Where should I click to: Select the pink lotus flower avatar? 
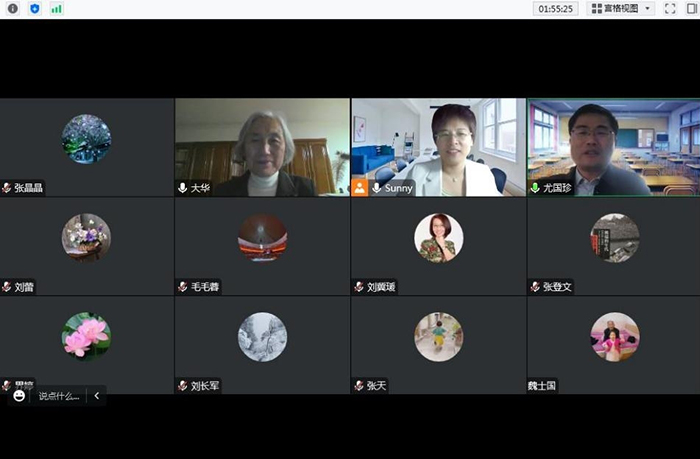click(x=86, y=336)
